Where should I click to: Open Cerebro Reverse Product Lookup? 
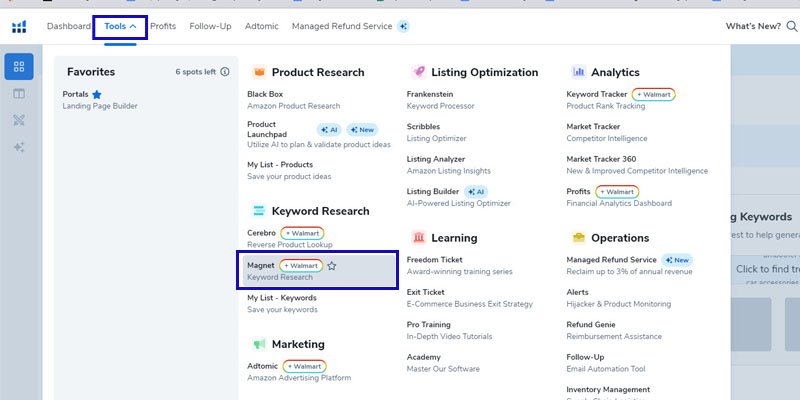pyautogui.click(x=290, y=239)
